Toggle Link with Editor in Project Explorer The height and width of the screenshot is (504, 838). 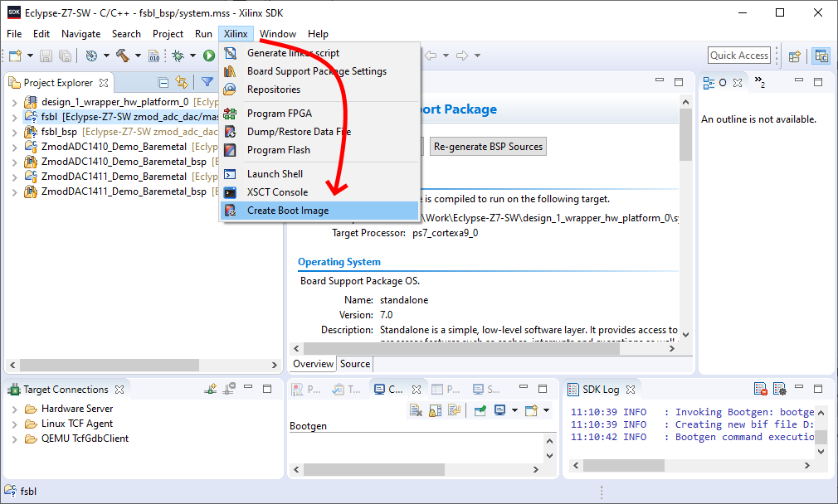tap(182, 82)
